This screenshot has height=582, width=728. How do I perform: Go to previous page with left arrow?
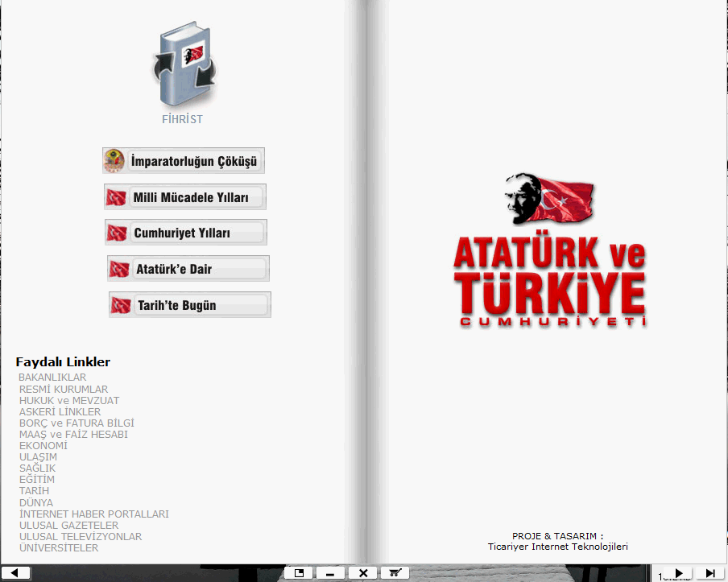(x=14, y=572)
